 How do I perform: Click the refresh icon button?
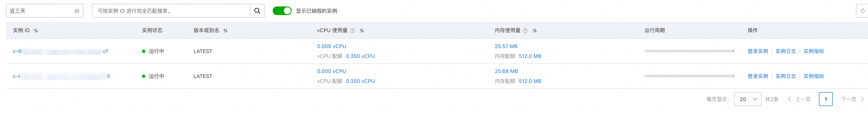(x=862, y=11)
